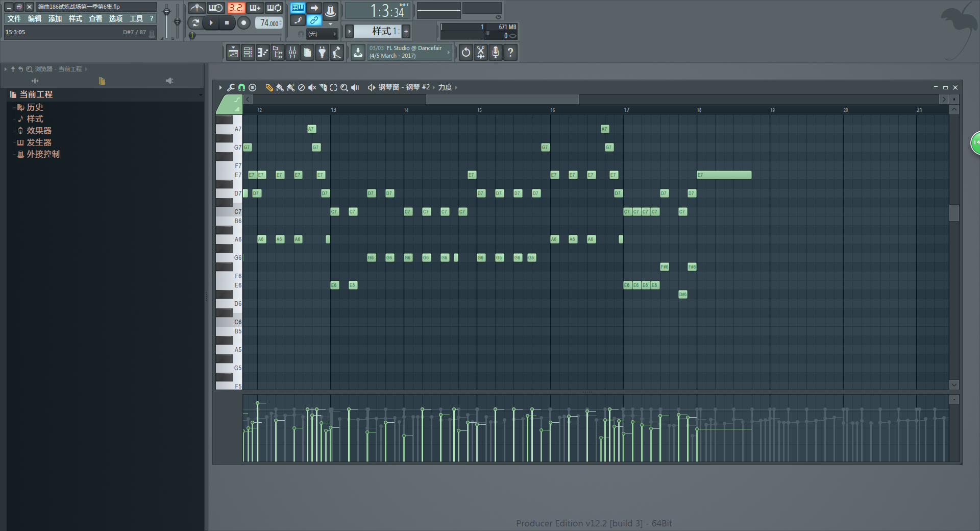This screenshot has width=980, height=531.
Task: Open the 效果器 browser item
Action: click(39, 131)
